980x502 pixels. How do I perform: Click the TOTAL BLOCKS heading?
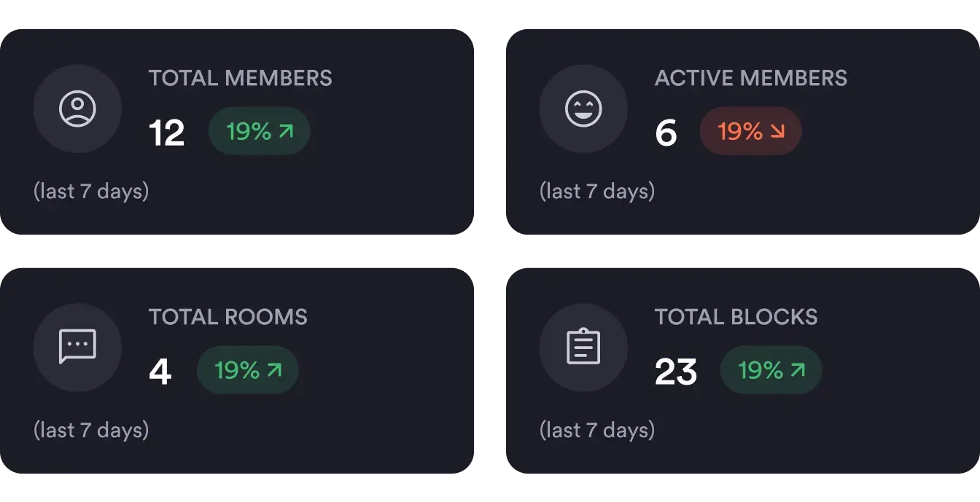click(x=736, y=317)
